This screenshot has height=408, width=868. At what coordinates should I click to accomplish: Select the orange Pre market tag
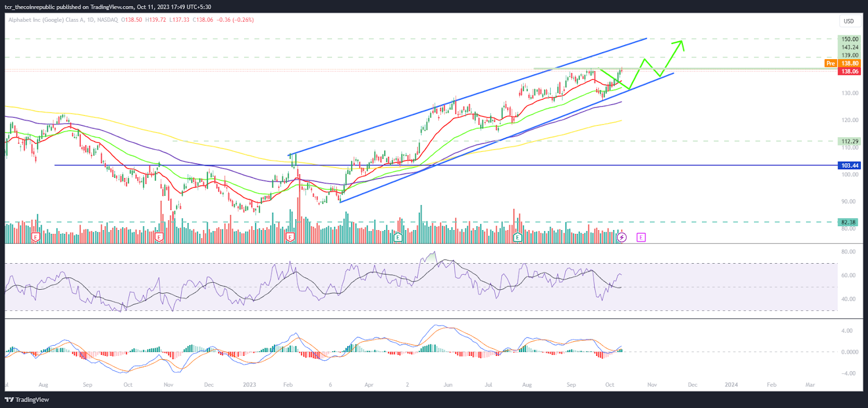(x=831, y=63)
